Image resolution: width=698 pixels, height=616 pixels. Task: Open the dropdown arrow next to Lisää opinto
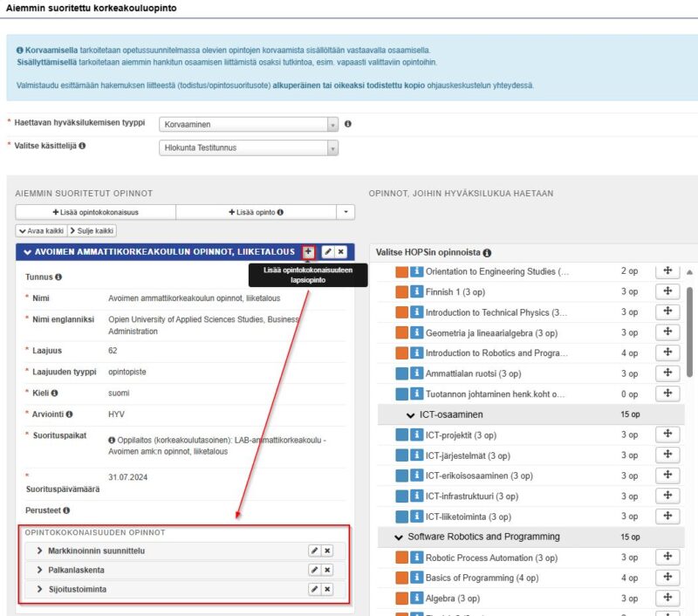click(346, 212)
